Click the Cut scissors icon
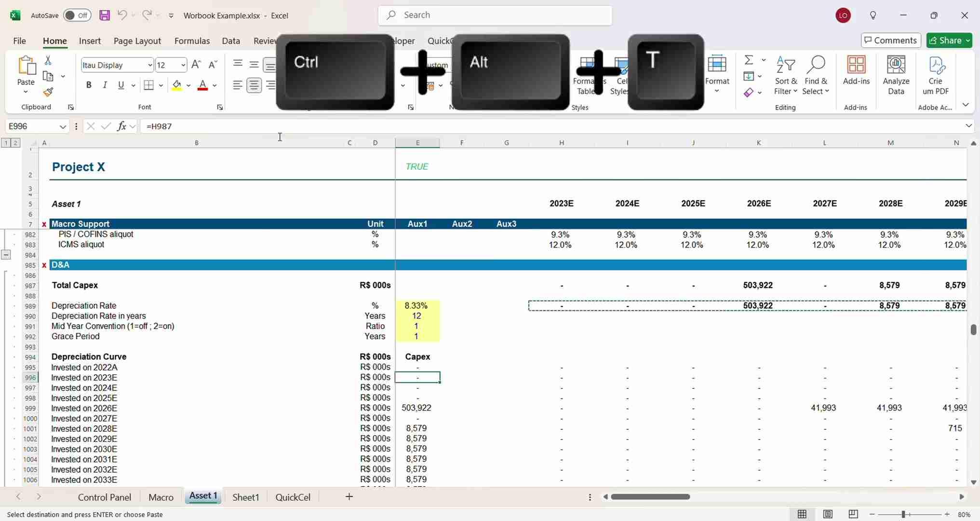The image size is (980, 521). pyautogui.click(x=48, y=61)
